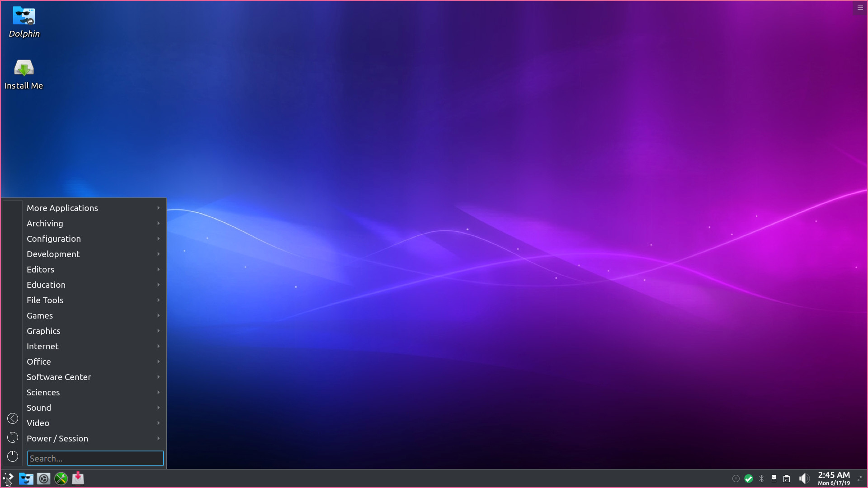The width and height of the screenshot is (868, 488).
Task: Open the hamburger menu at top right
Action: 860,8
